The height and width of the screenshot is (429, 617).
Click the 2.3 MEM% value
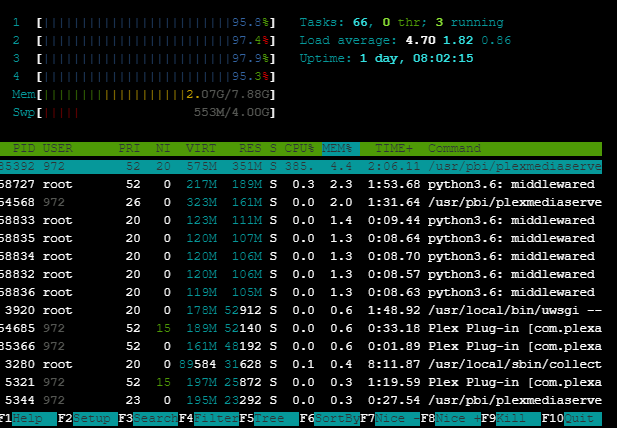coord(341,184)
